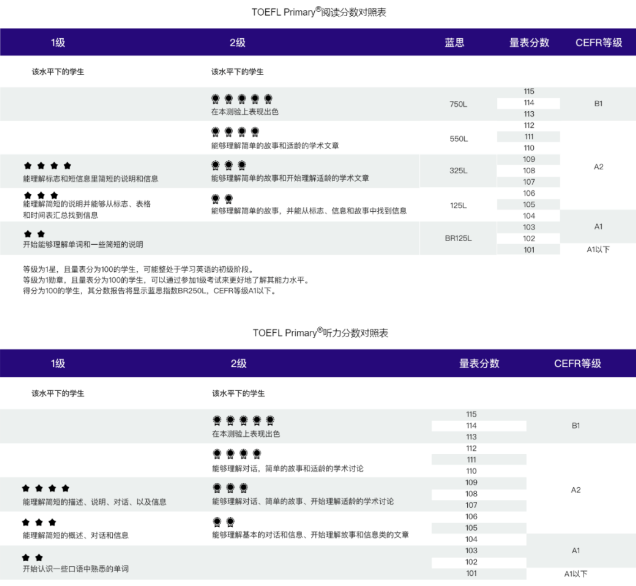Image resolution: width=636 pixels, height=586 pixels.
Task: Select the CEFR等级 header in the listening table
Action: click(x=578, y=363)
